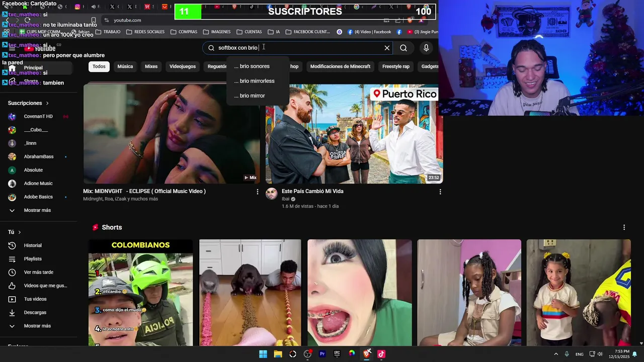Play COLOMBIANOS short
Screen dimensions: 644x362
(x=140, y=293)
